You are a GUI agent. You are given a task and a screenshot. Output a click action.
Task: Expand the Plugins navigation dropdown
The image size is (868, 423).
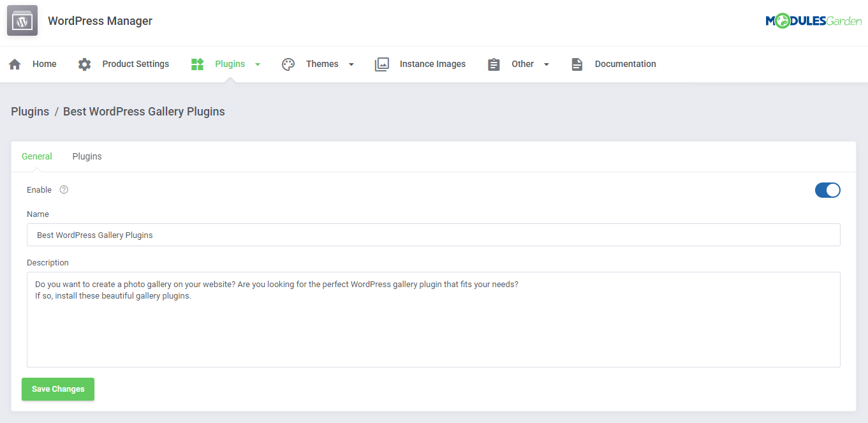click(258, 64)
